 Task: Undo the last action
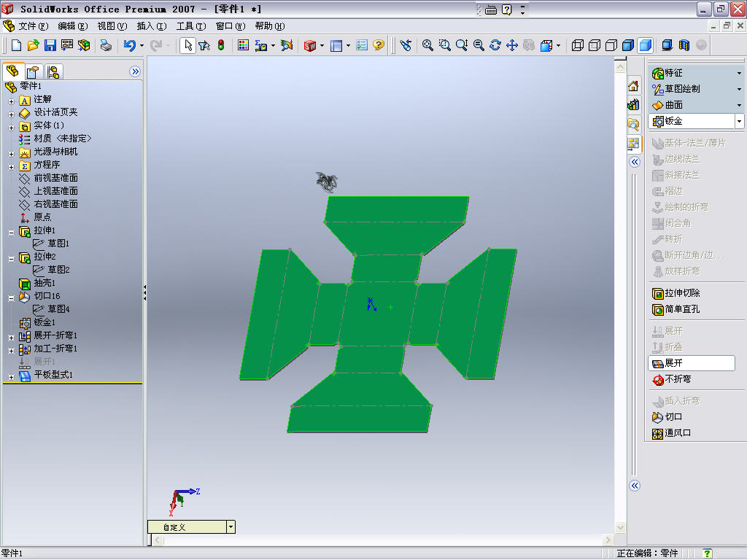130,45
